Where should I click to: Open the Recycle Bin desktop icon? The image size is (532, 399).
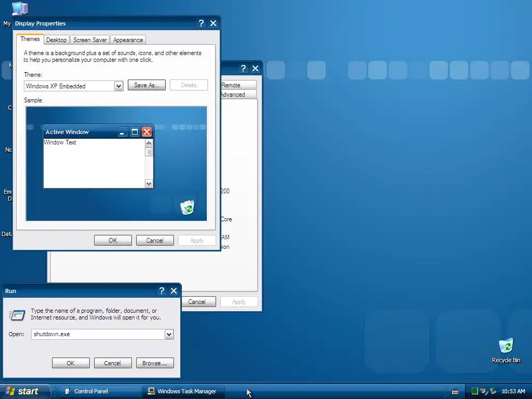[506, 351]
